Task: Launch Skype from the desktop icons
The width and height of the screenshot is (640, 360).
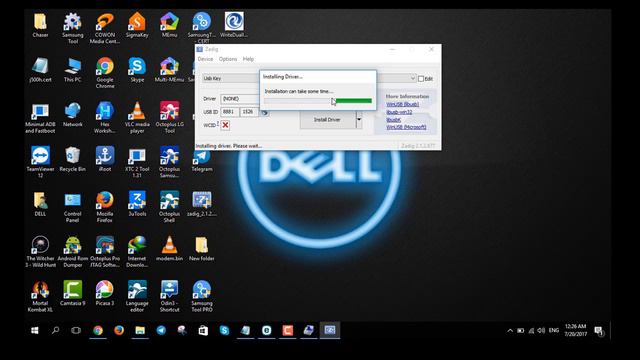Action: [137, 69]
